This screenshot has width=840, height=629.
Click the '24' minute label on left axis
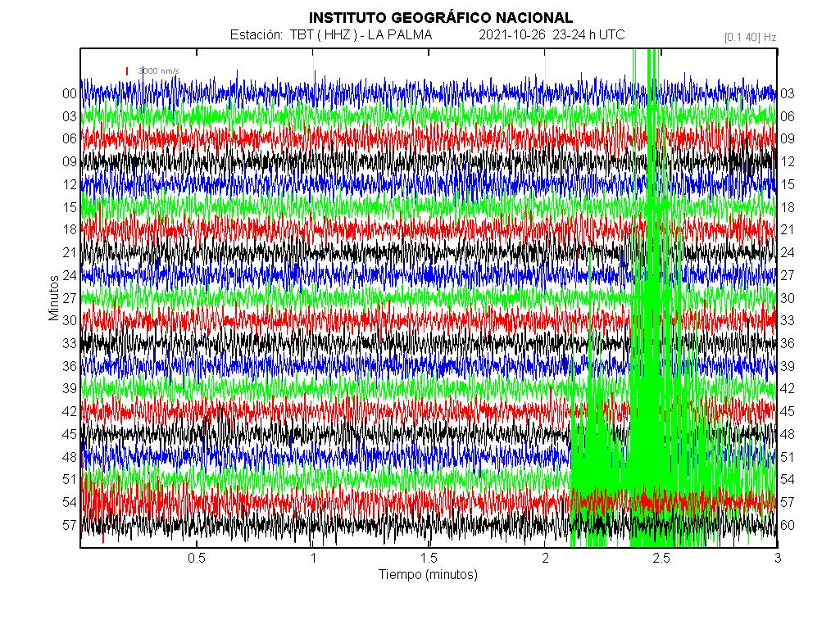click(x=70, y=275)
